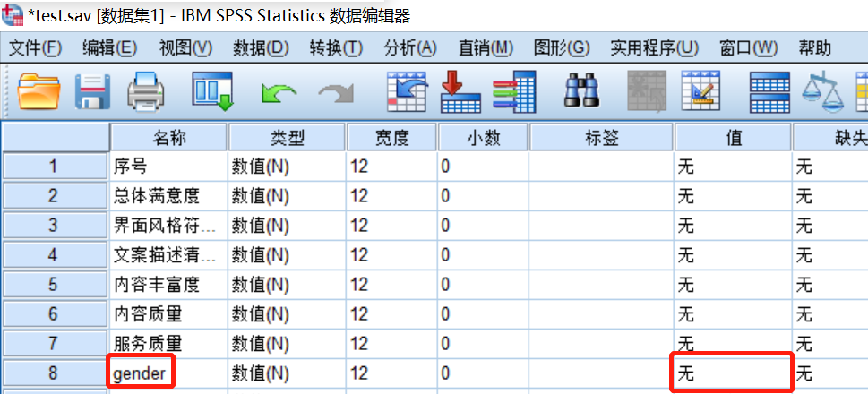Click the width cell 12 for 内容质量

coord(392,315)
